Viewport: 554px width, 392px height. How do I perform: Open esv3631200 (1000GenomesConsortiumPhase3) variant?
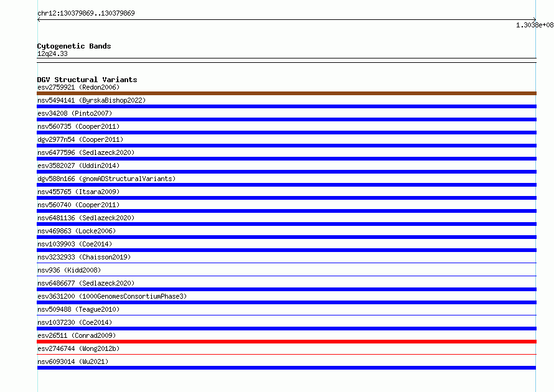(x=112, y=296)
